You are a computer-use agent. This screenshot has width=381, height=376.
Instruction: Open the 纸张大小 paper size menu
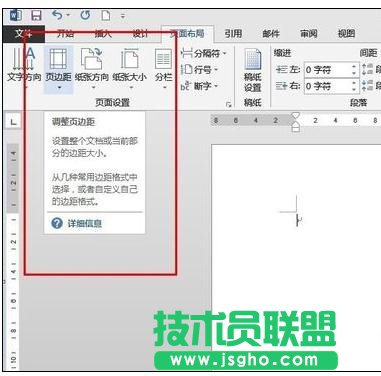click(129, 68)
